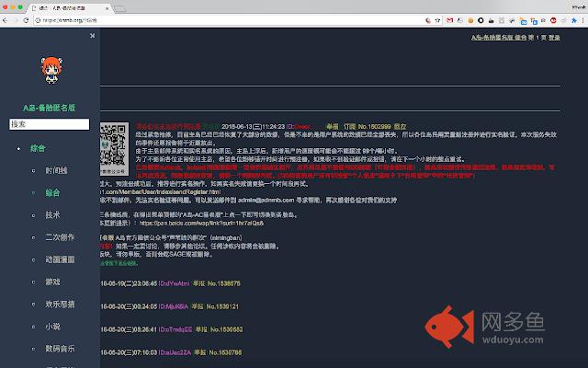The width and height of the screenshot is (588, 368).
Task: Open the highlighted 综合 sub-board in sidebar
Action: pyautogui.click(x=52, y=192)
